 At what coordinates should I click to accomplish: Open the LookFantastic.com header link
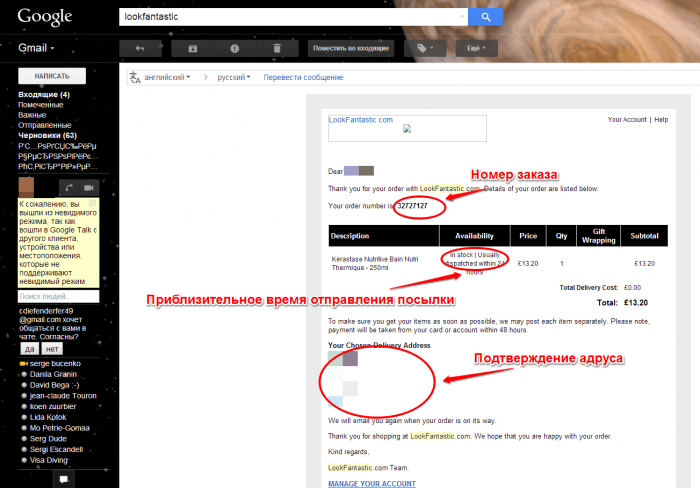[x=361, y=120]
